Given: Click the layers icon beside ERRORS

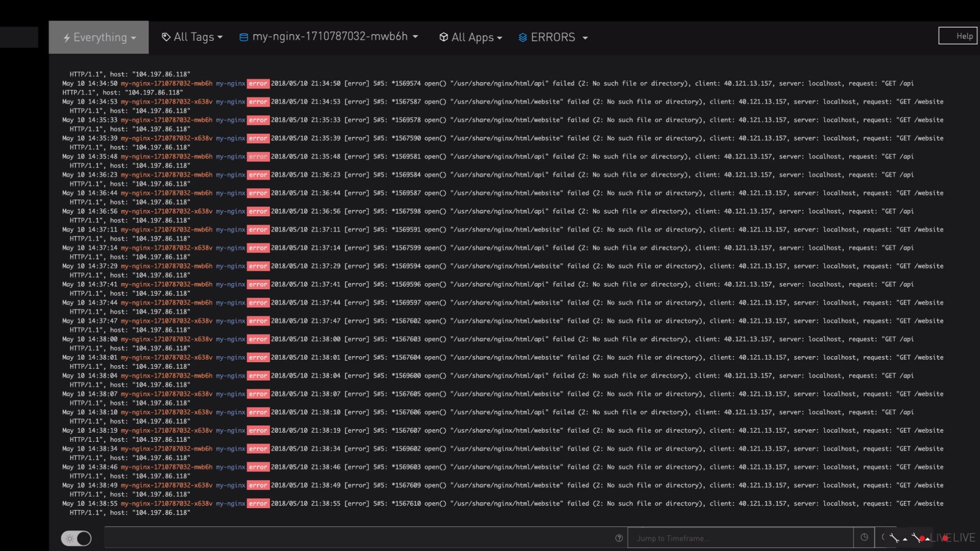Looking at the screenshot, I should click(523, 37).
